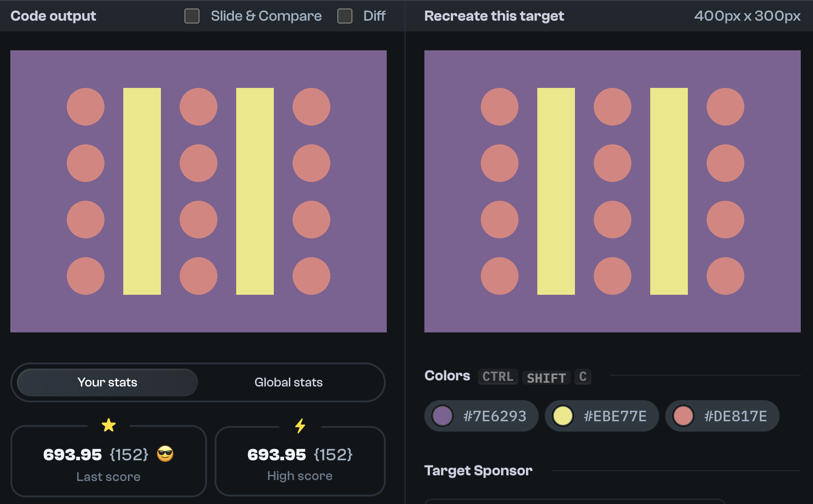Click the Code output heading
The width and height of the screenshot is (813, 504).
click(53, 16)
